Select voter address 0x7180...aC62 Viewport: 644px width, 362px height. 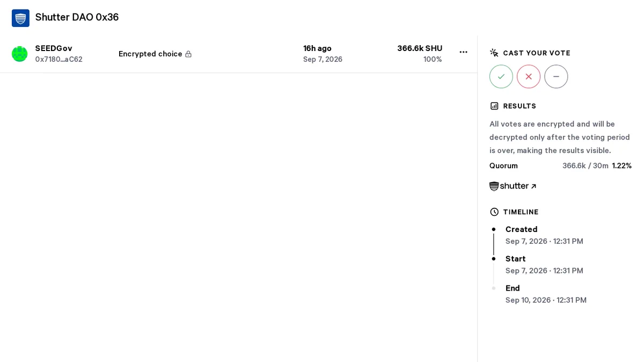point(59,60)
